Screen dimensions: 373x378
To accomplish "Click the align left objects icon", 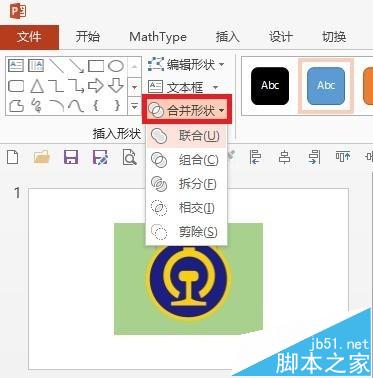I will [x=255, y=157].
